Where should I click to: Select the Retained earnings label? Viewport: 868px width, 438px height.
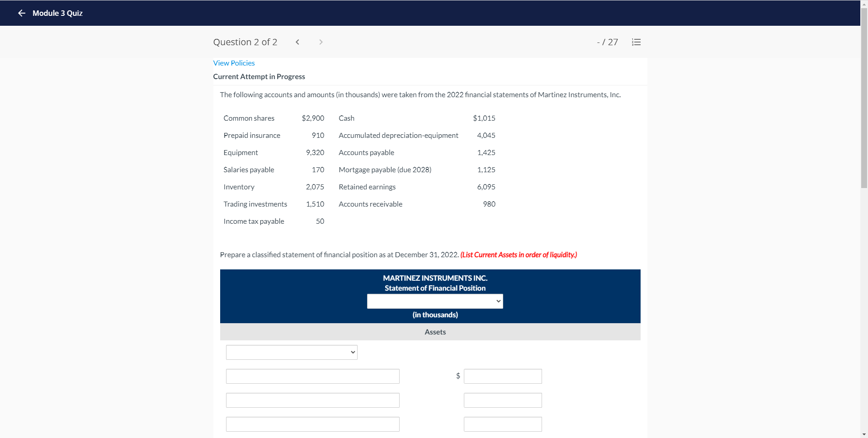(x=367, y=187)
